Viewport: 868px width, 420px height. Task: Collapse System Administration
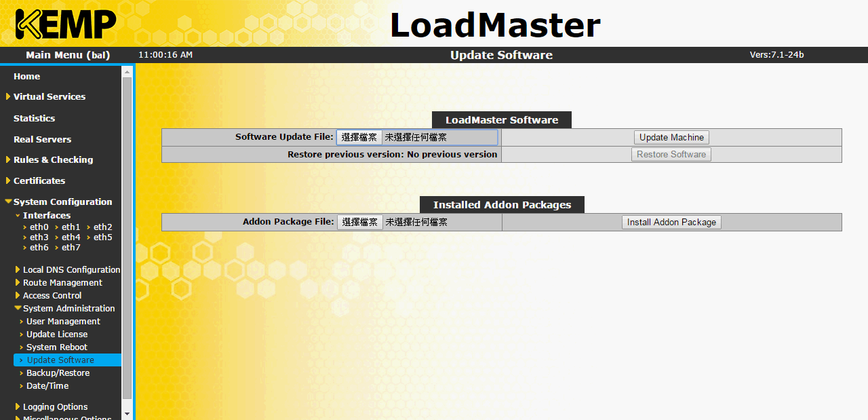tap(68, 309)
